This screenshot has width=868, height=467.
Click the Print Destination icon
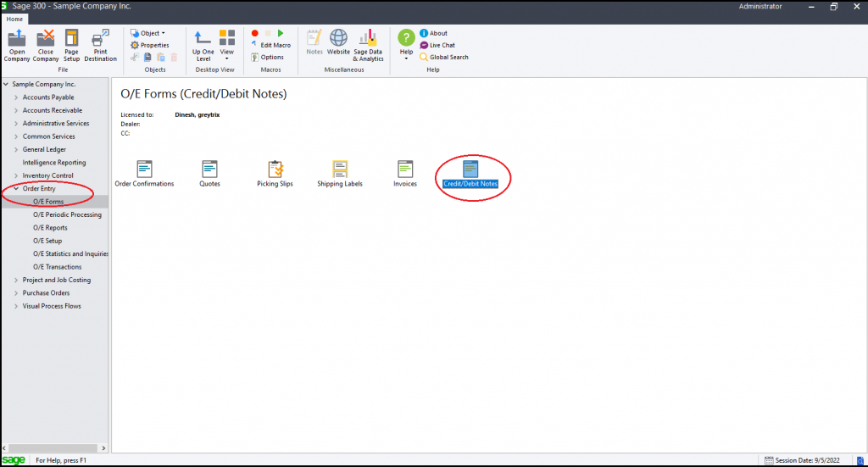[x=100, y=38]
